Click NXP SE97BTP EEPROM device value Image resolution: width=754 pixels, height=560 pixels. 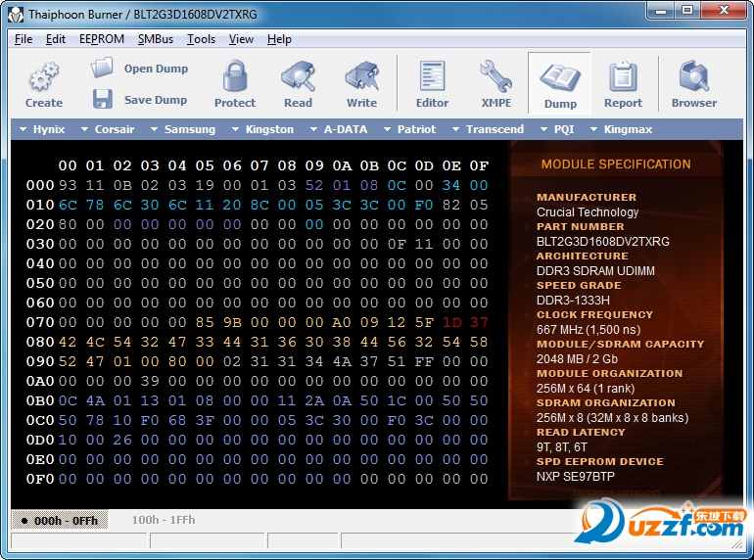(x=575, y=477)
